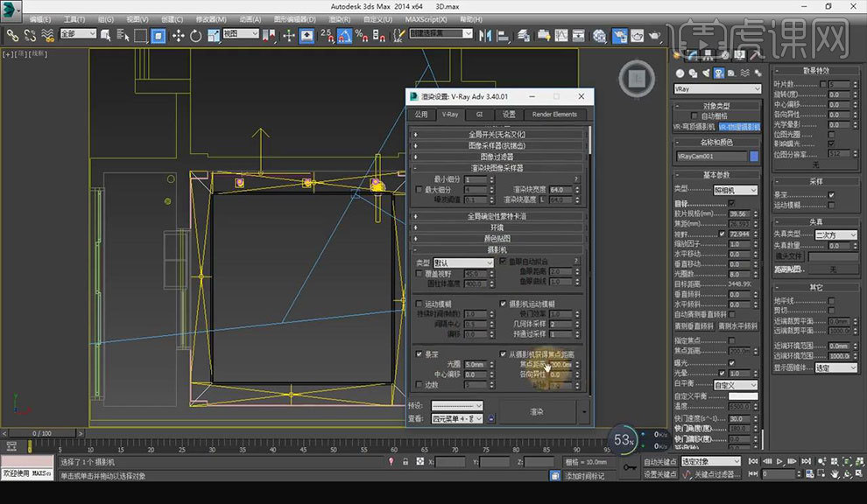Enable 运动模糊 checkbox in render dialog
Image resolution: width=867 pixels, height=504 pixels.
419,304
